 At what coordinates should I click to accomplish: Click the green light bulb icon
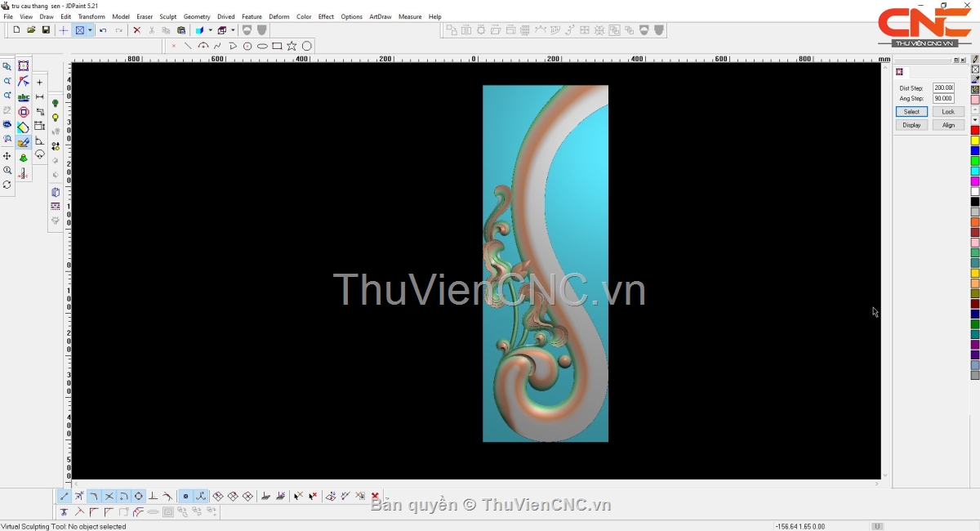56,103
